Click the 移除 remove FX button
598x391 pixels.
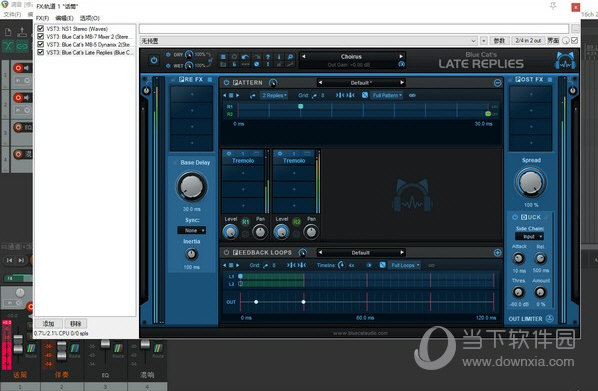(x=76, y=323)
